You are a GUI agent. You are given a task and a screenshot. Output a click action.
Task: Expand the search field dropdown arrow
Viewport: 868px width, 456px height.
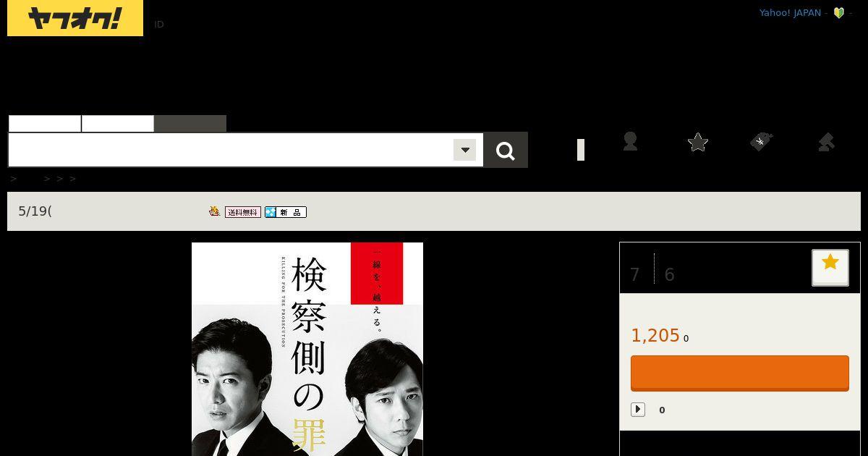click(465, 150)
